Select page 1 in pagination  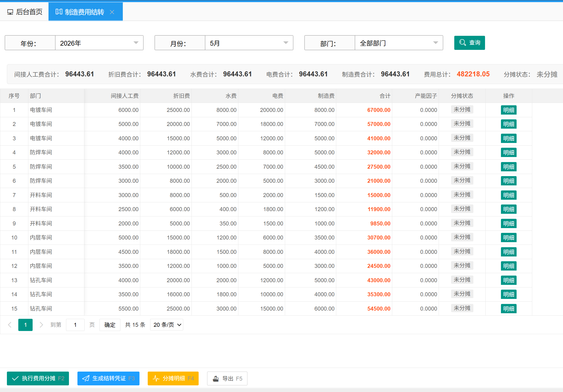(25, 325)
